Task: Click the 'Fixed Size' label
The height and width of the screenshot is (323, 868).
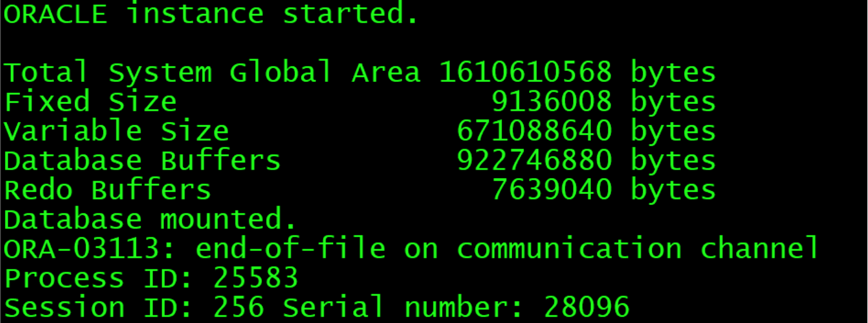Action: pyautogui.click(x=90, y=102)
